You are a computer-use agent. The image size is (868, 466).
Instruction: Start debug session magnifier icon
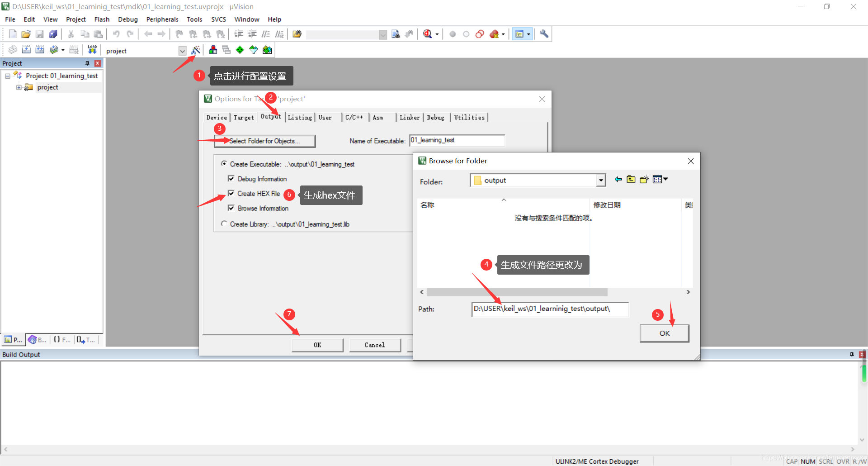point(427,34)
